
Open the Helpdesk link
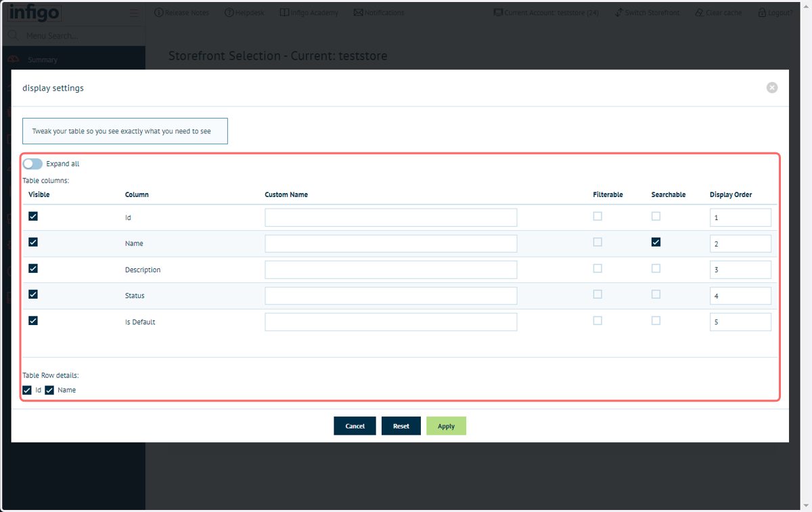pos(244,13)
